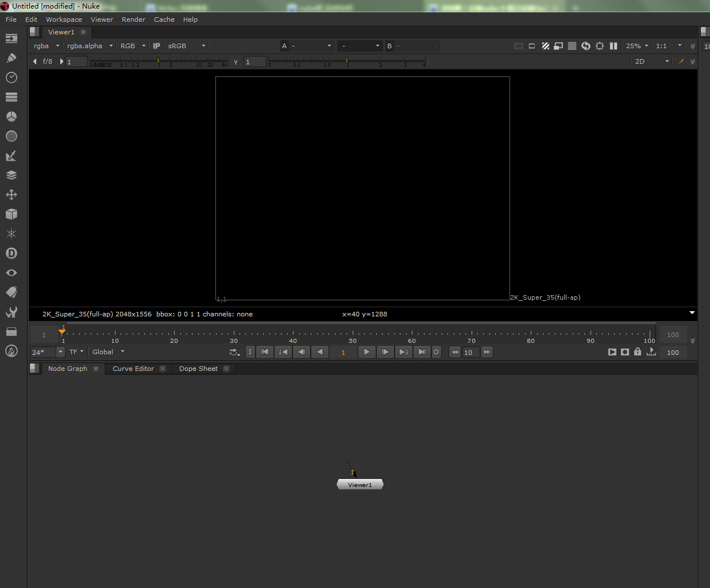Open the sRGB viewer LUT dropdown
The height and width of the screenshot is (588, 710).
(x=187, y=46)
